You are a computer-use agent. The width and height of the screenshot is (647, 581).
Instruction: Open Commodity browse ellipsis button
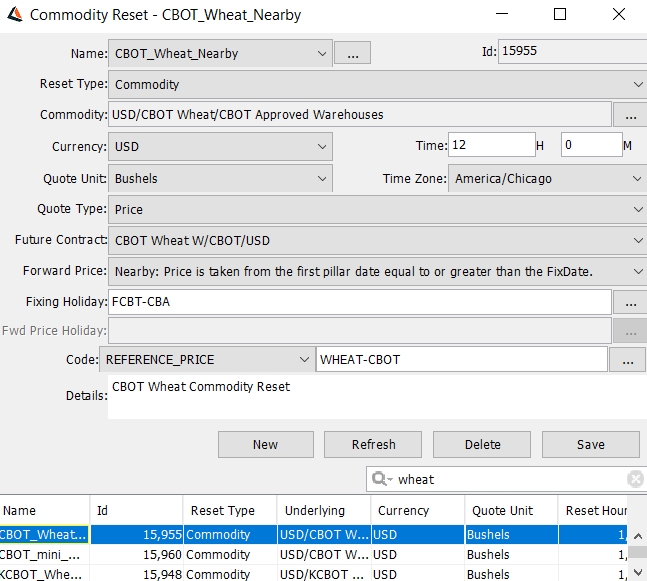[x=630, y=115]
